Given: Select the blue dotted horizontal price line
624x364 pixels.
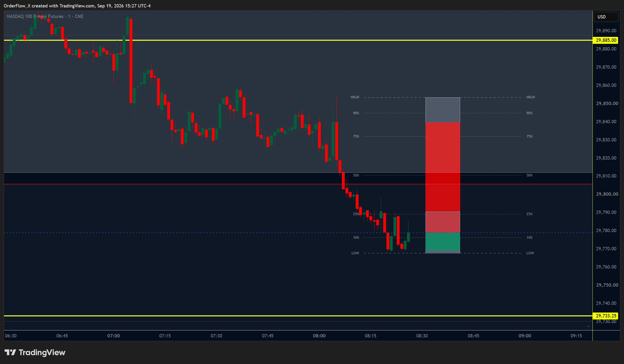Looking at the screenshot, I should point(298,233).
